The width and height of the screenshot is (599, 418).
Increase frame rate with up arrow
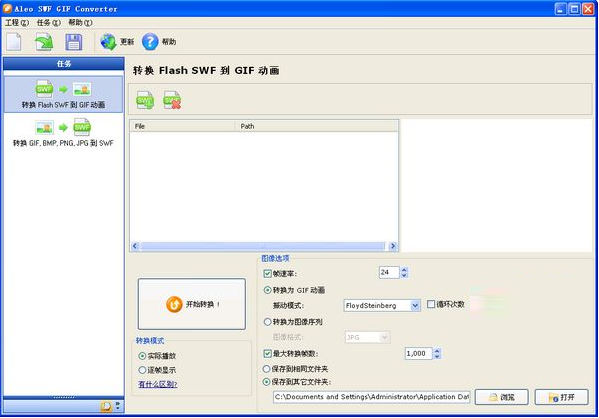click(404, 269)
